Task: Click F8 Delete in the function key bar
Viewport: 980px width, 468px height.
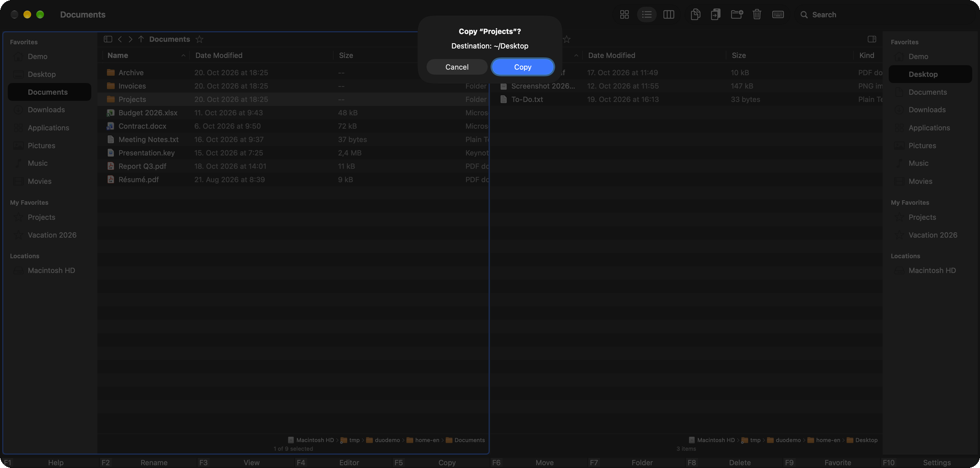Action: pos(719,463)
